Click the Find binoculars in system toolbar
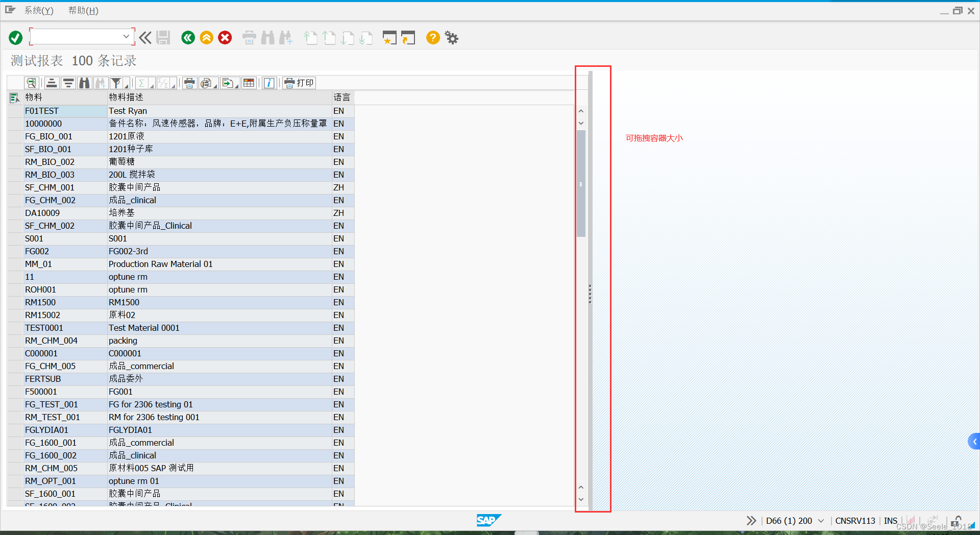The image size is (980, 535). coord(267,38)
